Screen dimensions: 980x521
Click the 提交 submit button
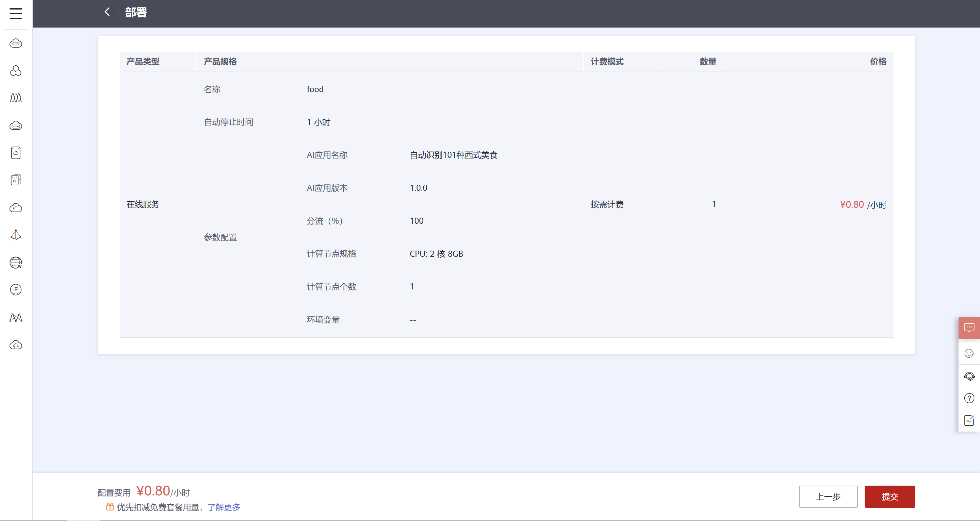point(889,496)
